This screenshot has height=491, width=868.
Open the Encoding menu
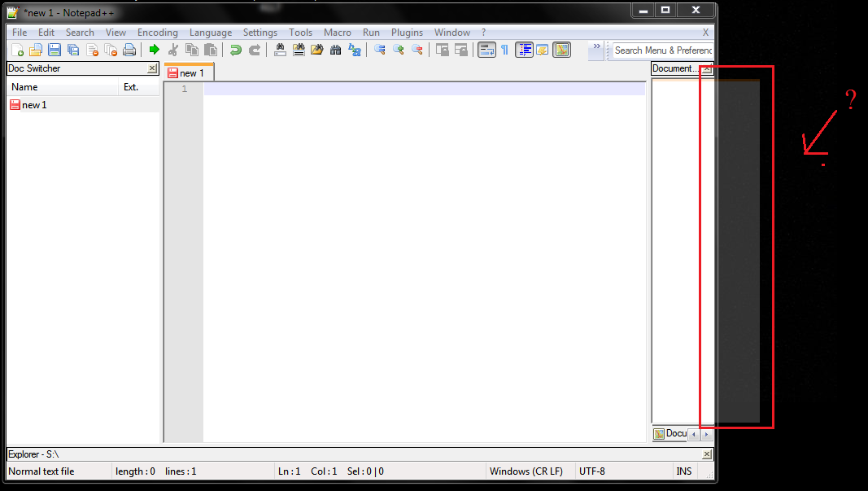click(157, 33)
